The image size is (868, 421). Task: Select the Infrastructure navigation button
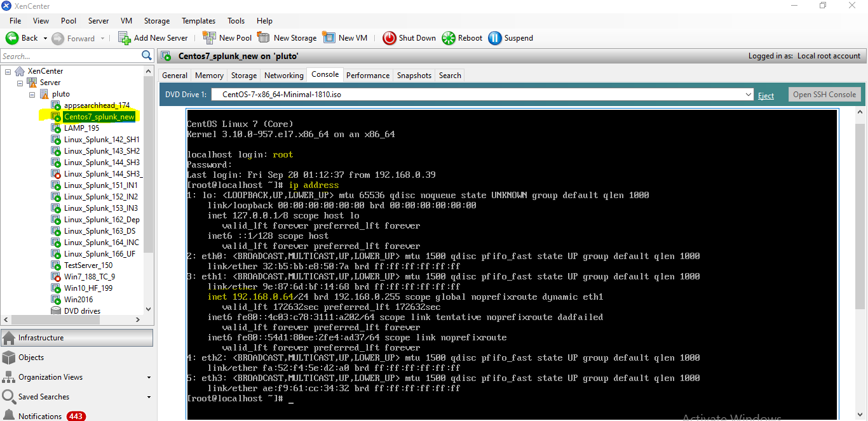click(x=77, y=338)
